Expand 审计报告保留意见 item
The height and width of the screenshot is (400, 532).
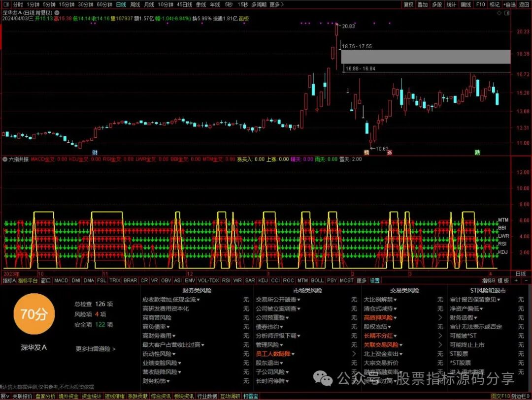(475, 300)
